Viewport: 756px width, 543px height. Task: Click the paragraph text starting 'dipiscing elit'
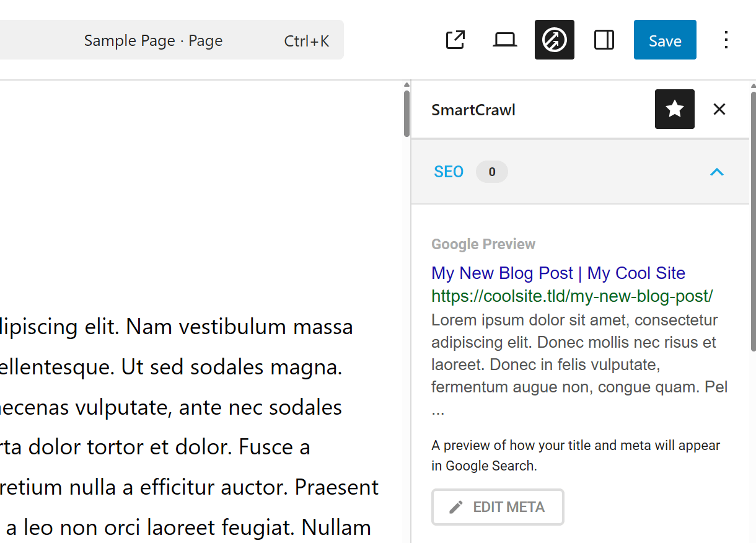(x=177, y=327)
